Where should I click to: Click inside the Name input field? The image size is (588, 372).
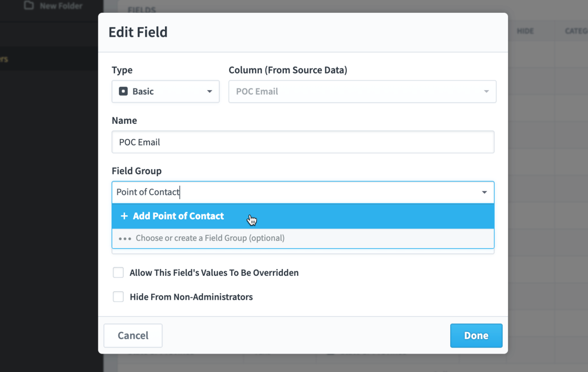pyautogui.click(x=303, y=142)
